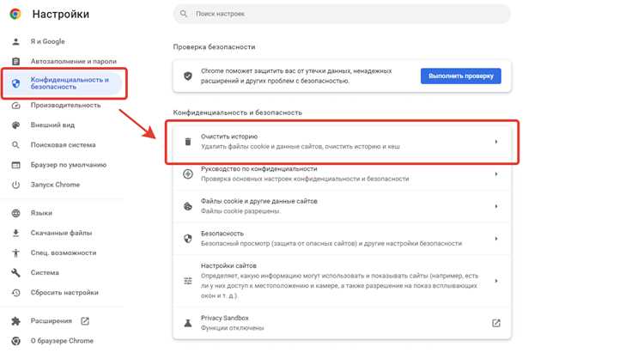Open Privacy Sandbox external link icon
The width and height of the screenshot is (644, 353).
pyautogui.click(x=496, y=323)
